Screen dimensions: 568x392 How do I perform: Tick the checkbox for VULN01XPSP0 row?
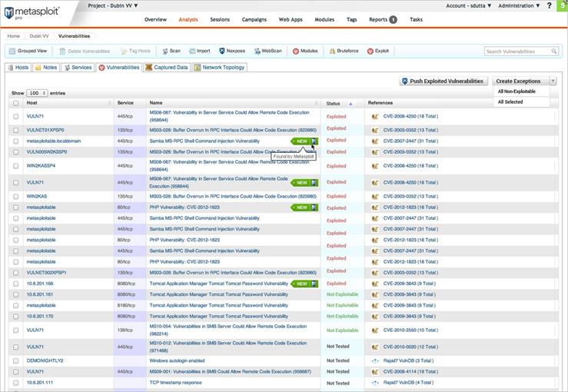click(16, 130)
